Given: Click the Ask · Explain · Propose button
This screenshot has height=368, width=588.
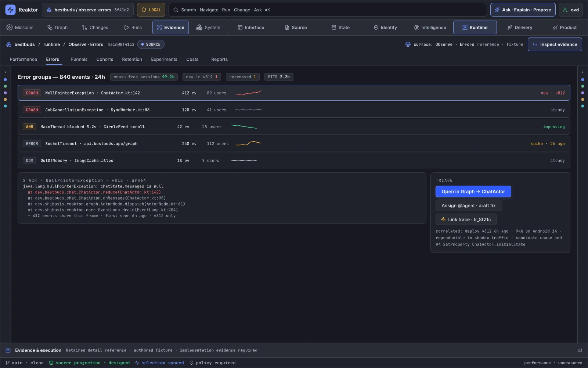Looking at the screenshot, I should (523, 10).
